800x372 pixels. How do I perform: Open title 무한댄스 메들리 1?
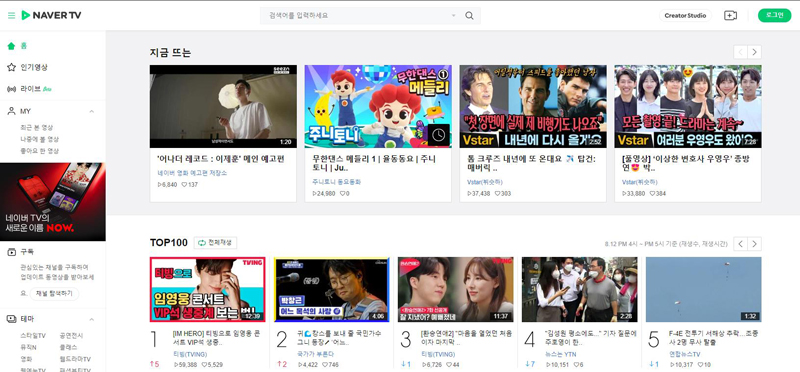(x=374, y=163)
